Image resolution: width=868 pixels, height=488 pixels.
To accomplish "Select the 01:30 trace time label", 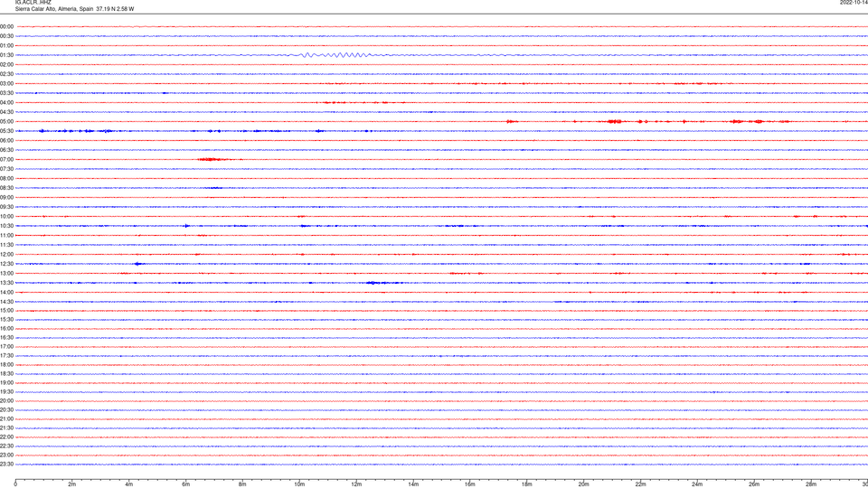I will click(x=6, y=55).
